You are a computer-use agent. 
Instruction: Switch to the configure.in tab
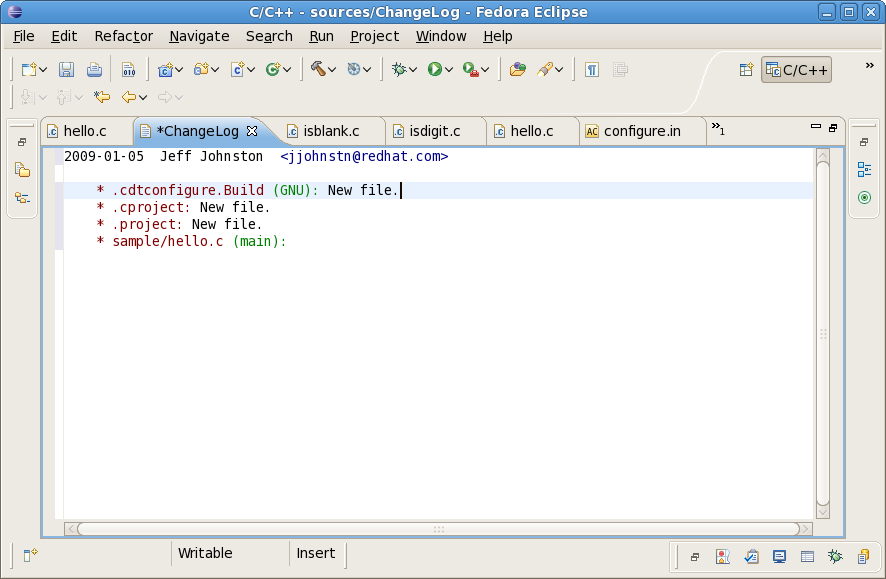click(x=642, y=131)
